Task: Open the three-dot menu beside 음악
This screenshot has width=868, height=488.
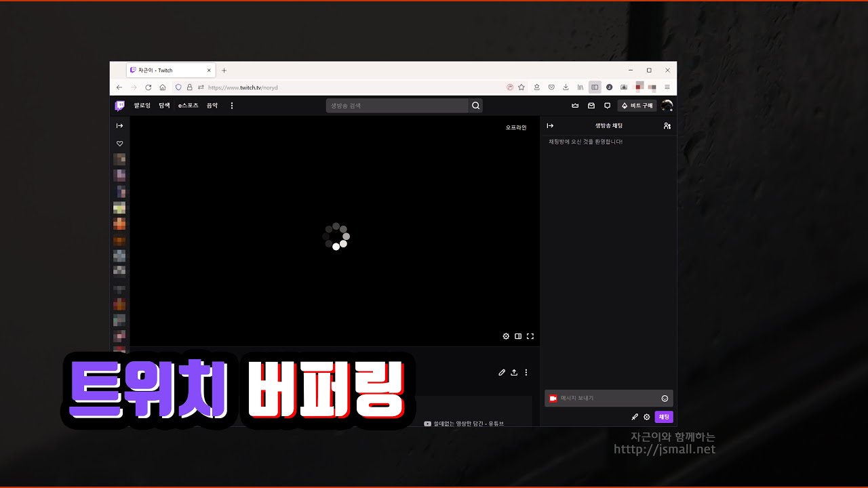Action: pyautogui.click(x=232, y=106)
